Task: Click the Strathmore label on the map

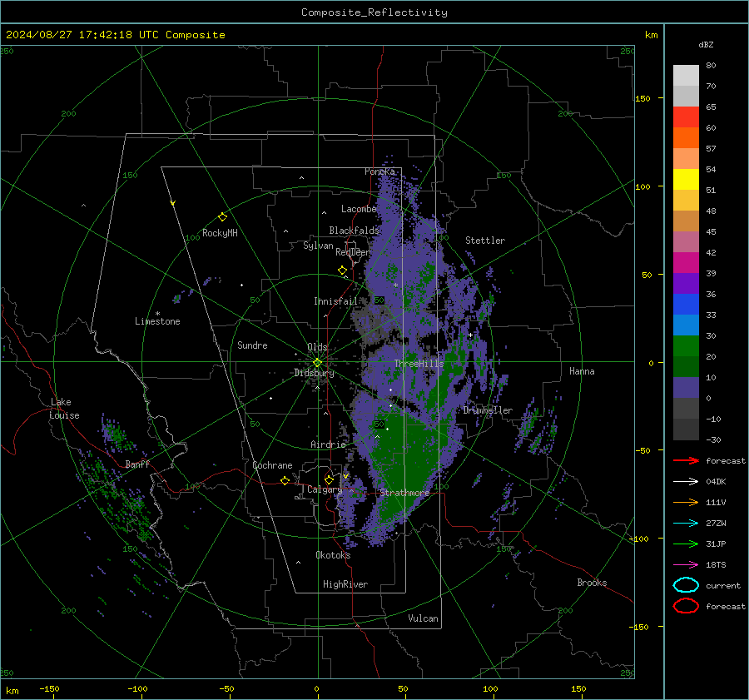Action: point(404,493)
